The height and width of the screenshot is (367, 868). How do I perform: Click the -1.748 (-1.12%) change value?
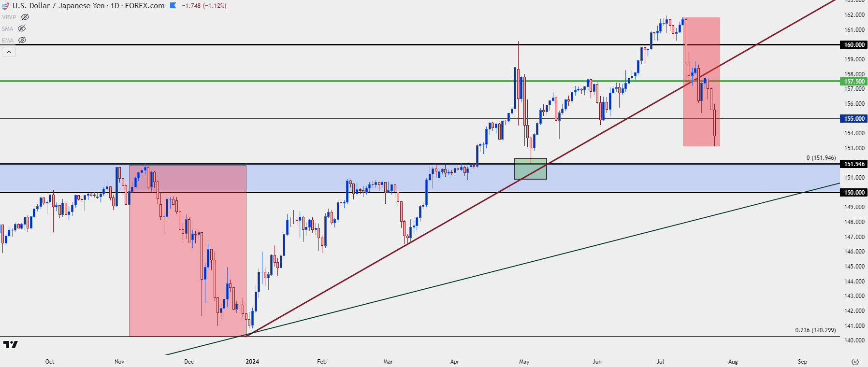[204, 6]
